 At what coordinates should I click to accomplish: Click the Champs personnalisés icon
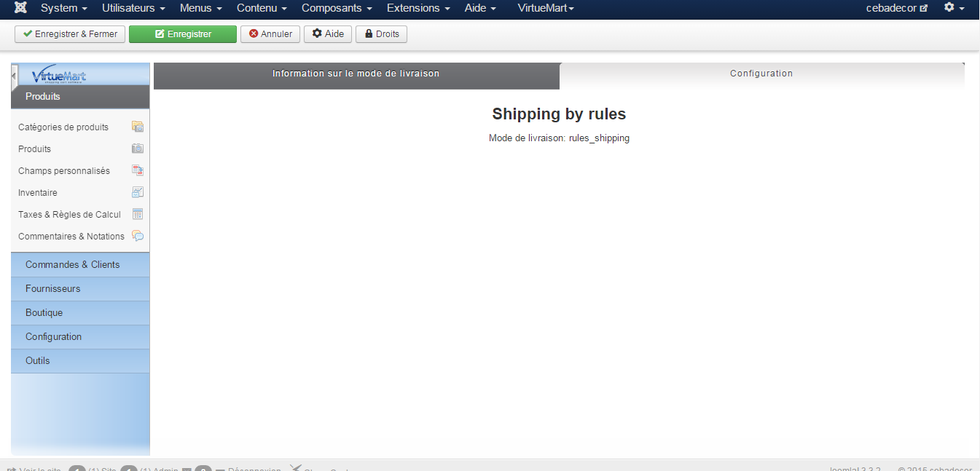click(138, 170)
